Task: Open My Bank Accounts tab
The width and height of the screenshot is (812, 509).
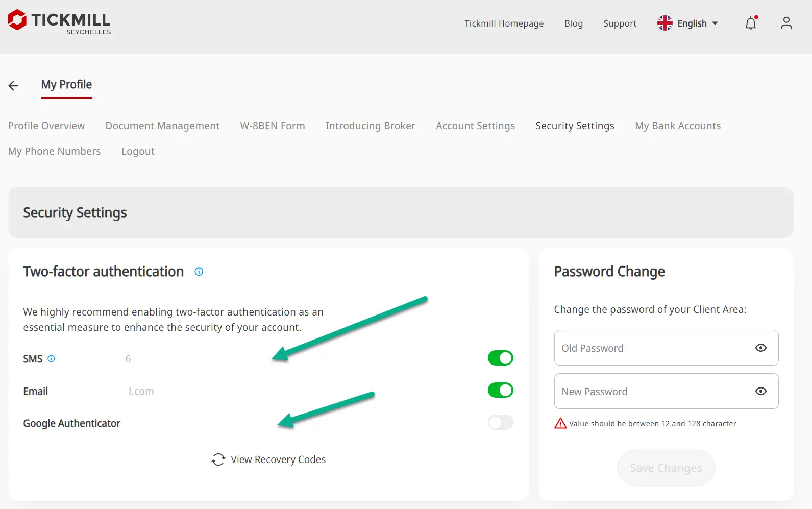Action: (678, 126)
